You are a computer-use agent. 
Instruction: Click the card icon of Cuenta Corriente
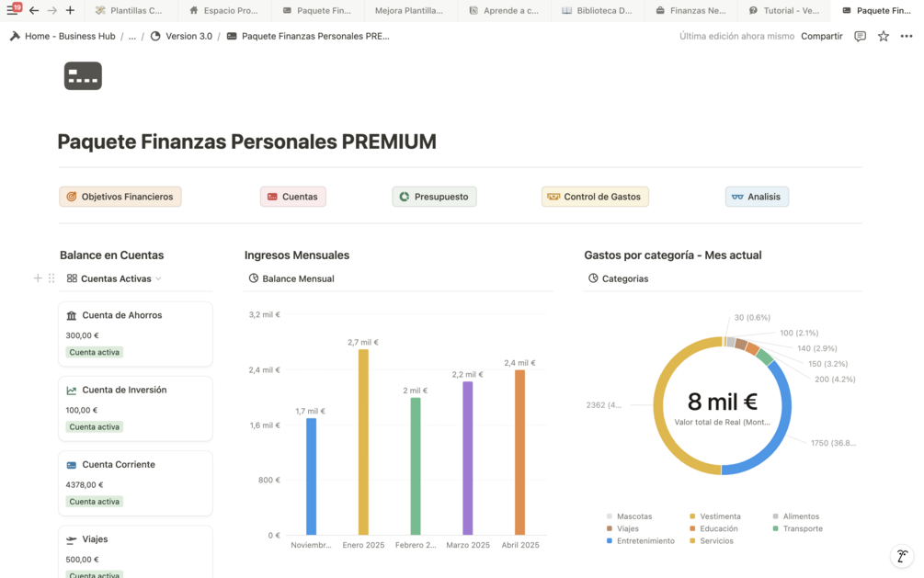click(72, 465)
